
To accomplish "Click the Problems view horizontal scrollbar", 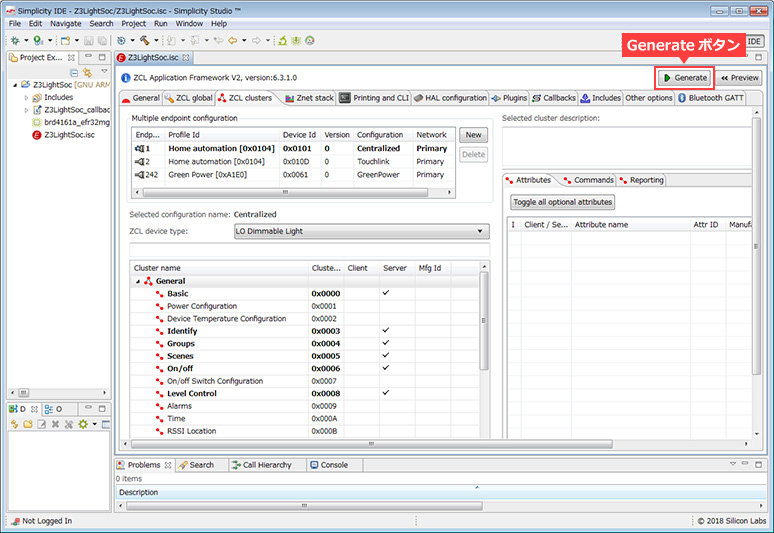I will pyautogui.click(x=304, y=506).
